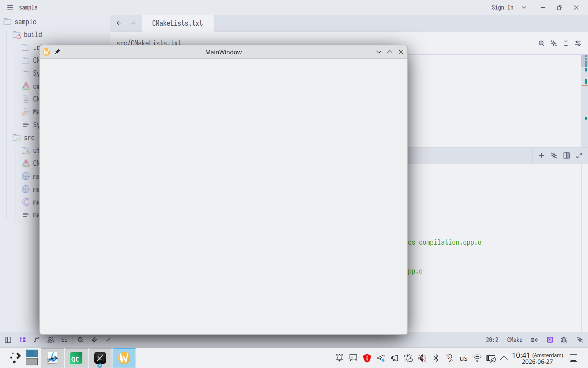Open the battery and power tray icon
Screen dimensions: 588x368
pyautogui.click(x=491, y=358)
